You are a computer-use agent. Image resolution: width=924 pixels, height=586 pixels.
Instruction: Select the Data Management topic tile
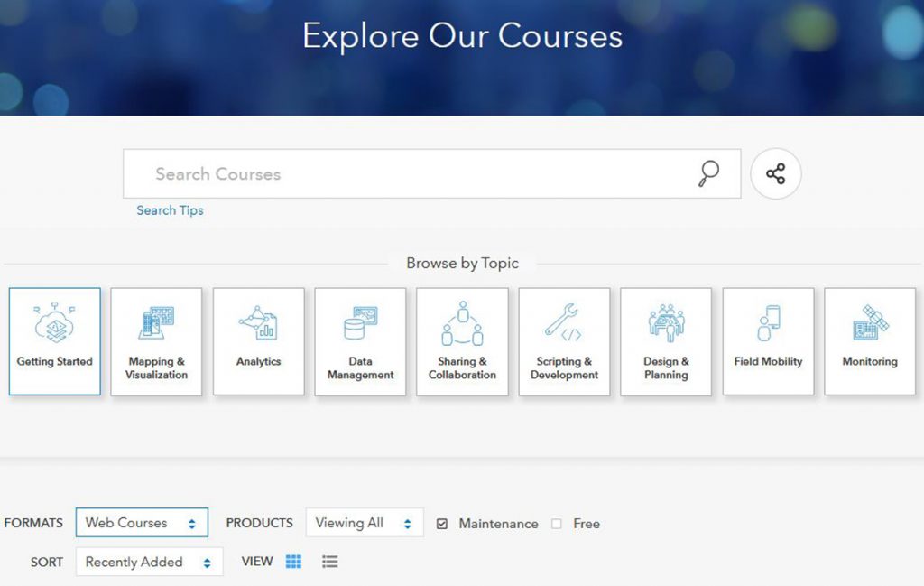360,340
